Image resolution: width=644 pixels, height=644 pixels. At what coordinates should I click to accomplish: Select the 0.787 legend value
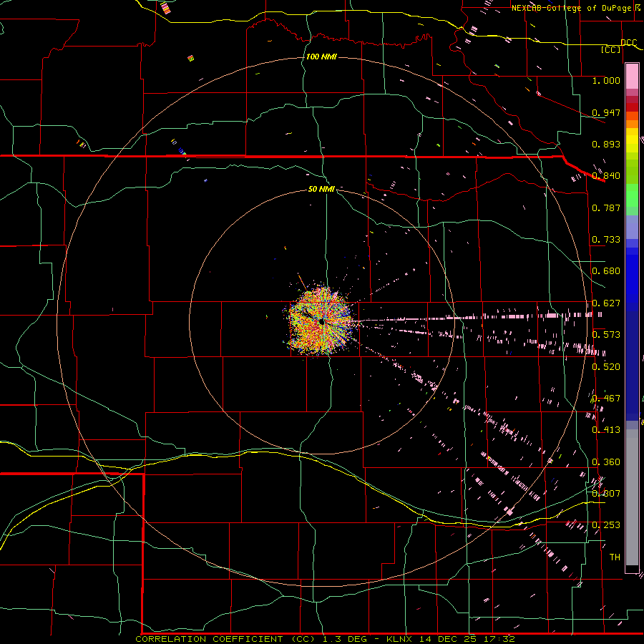pyautogui.click(x=606, y=208)
